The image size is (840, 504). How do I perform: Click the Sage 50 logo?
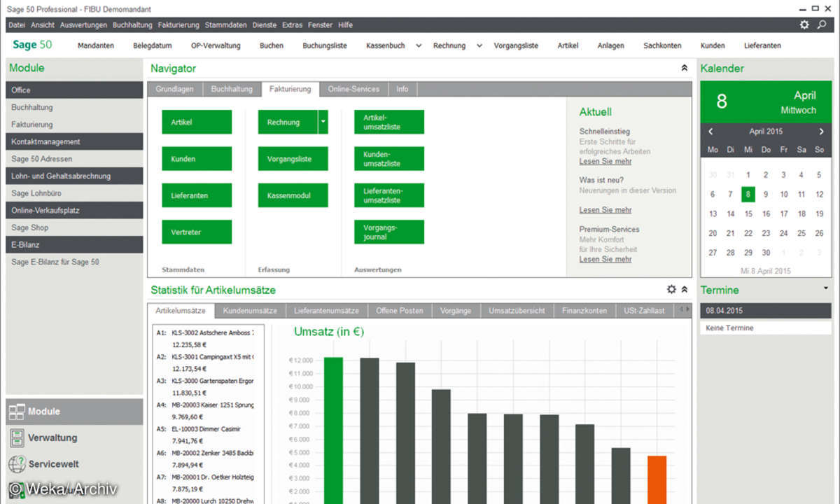32,45
